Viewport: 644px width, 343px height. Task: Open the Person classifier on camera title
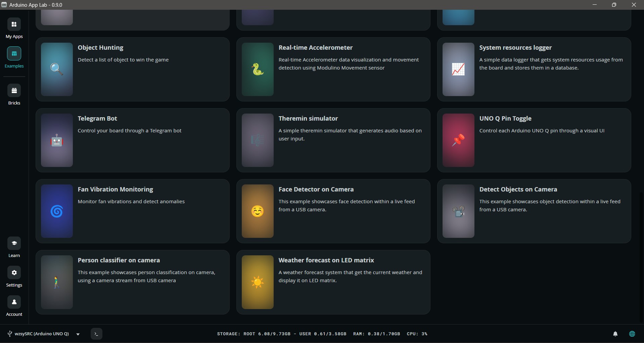click(119, 260)
